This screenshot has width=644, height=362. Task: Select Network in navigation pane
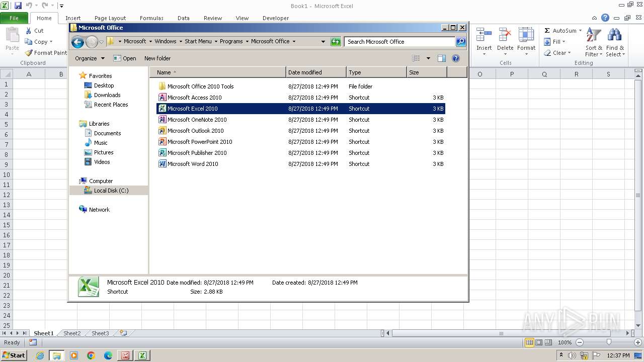(x=99, y=210)
